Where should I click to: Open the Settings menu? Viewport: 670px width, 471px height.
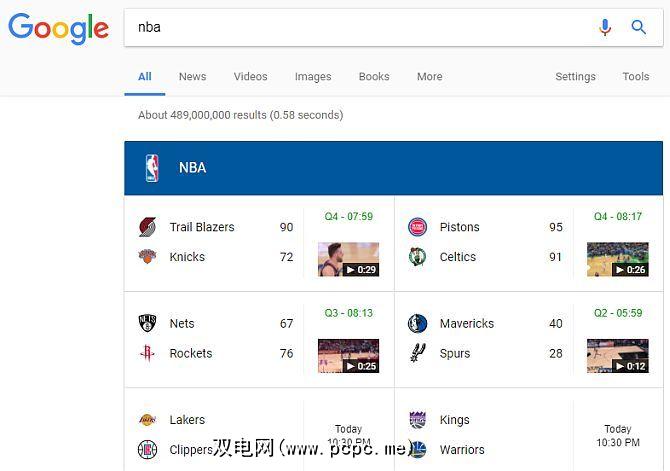coord(575,77)
